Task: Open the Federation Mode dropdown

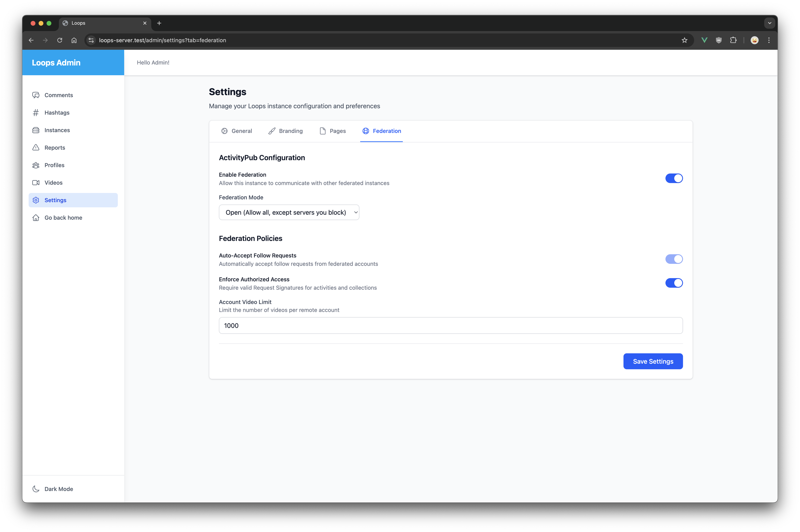Action: pyautogui.click(x=289, y=212)
